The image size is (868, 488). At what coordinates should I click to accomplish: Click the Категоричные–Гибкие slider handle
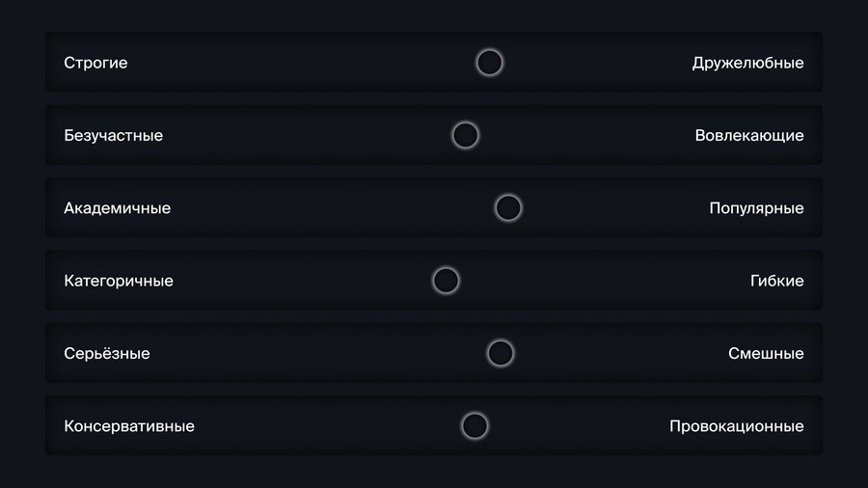coord(446,281)
